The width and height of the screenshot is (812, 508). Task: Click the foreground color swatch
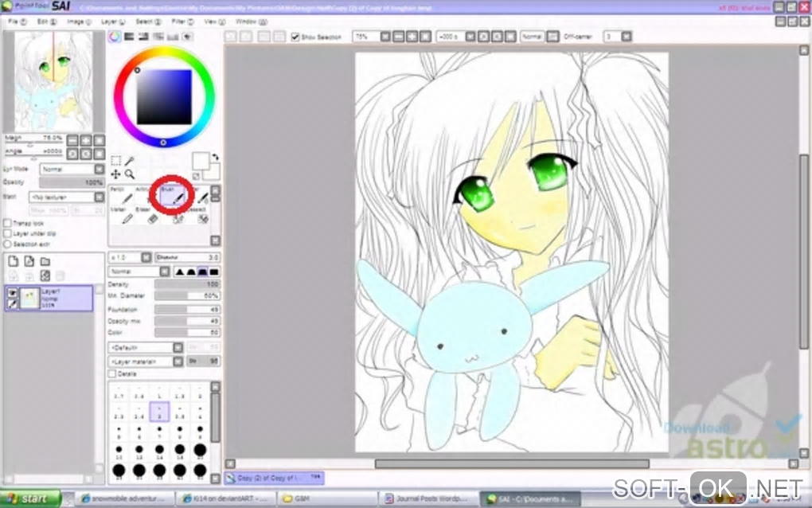[201, 161]
